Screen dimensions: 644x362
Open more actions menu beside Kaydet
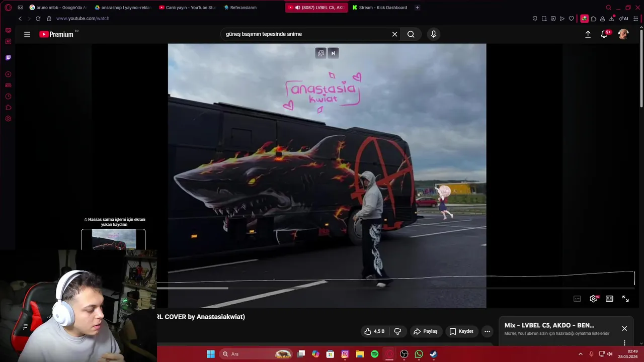click(x=487, y=331)
